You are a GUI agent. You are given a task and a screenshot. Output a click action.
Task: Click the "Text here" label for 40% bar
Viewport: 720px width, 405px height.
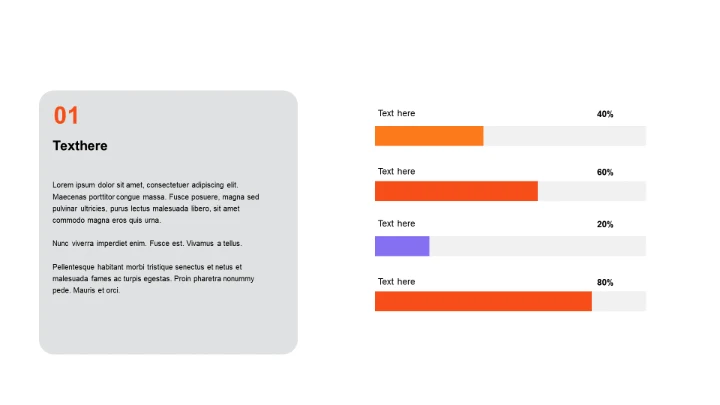click(396, 114)
